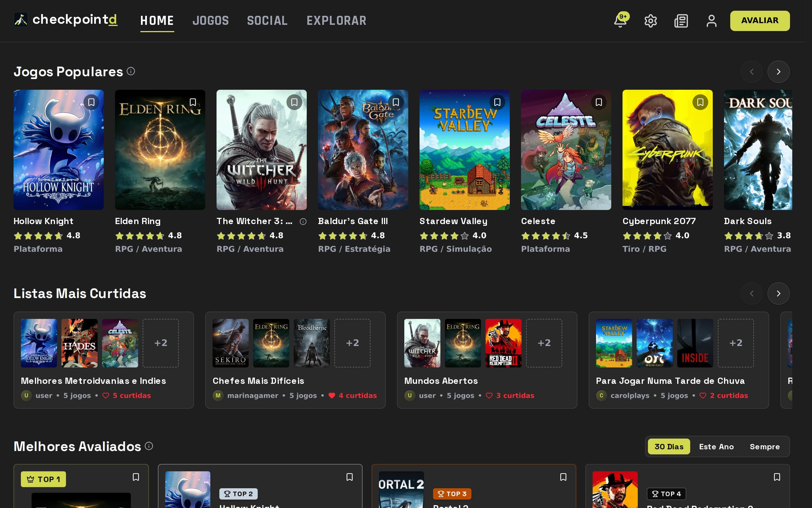Filter best rated by Este Ano
This screenshot has width=812, height=508.
point(716,446)
